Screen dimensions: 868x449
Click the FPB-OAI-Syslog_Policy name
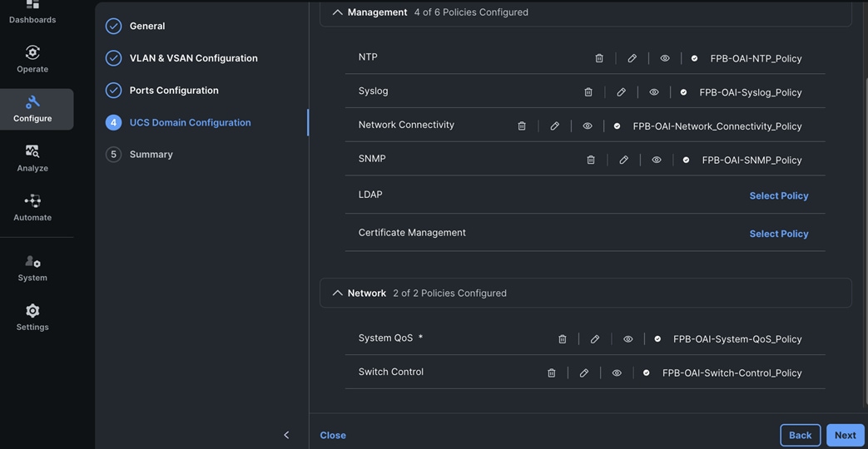point(750,92)
